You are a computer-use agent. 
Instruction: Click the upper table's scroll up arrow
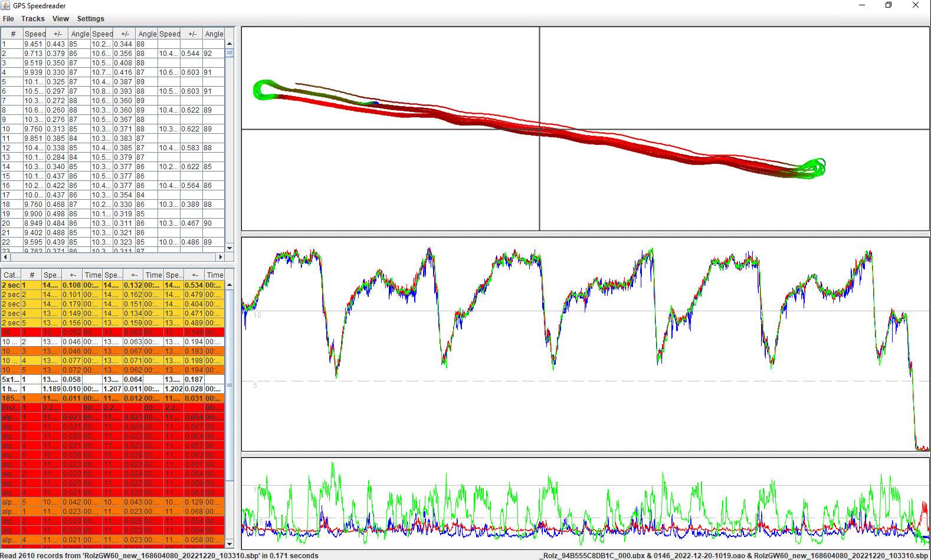(x=230, y=44)
